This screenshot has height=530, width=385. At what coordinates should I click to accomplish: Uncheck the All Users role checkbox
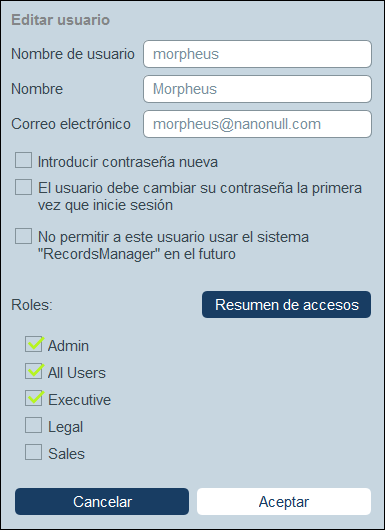coord(33,371)
